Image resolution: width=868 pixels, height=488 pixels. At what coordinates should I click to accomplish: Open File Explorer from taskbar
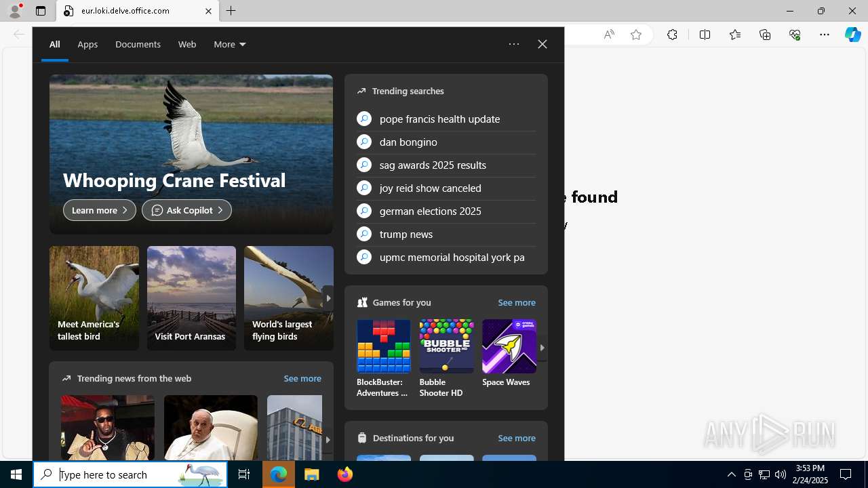coord(312,474)
